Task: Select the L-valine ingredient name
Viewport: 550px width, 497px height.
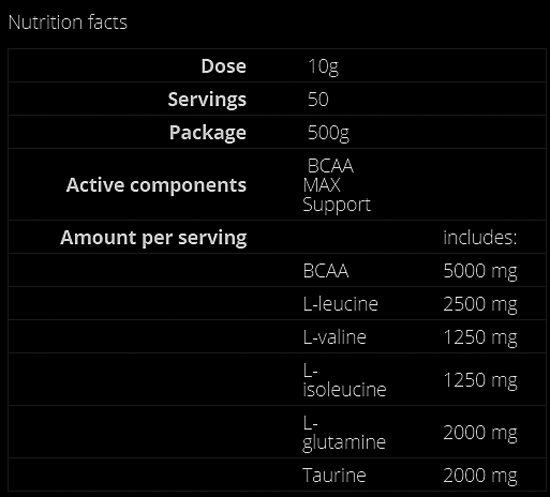Action: point(335,337)
